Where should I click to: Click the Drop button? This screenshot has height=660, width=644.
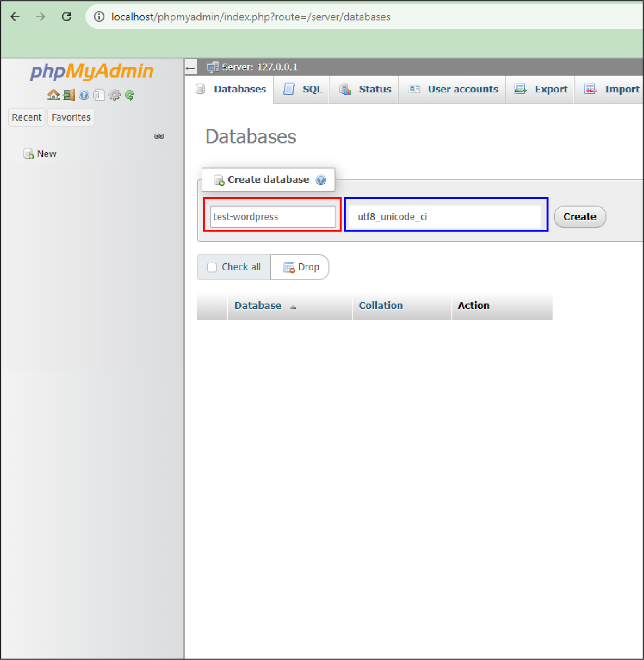pyautogui.click(x=300, y=267)
